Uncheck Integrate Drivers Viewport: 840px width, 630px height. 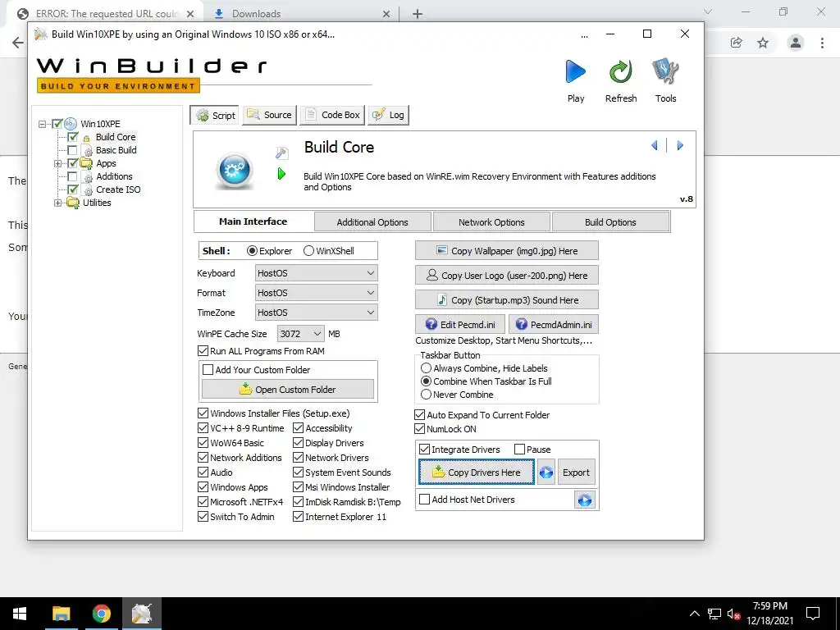coord(424,450)
